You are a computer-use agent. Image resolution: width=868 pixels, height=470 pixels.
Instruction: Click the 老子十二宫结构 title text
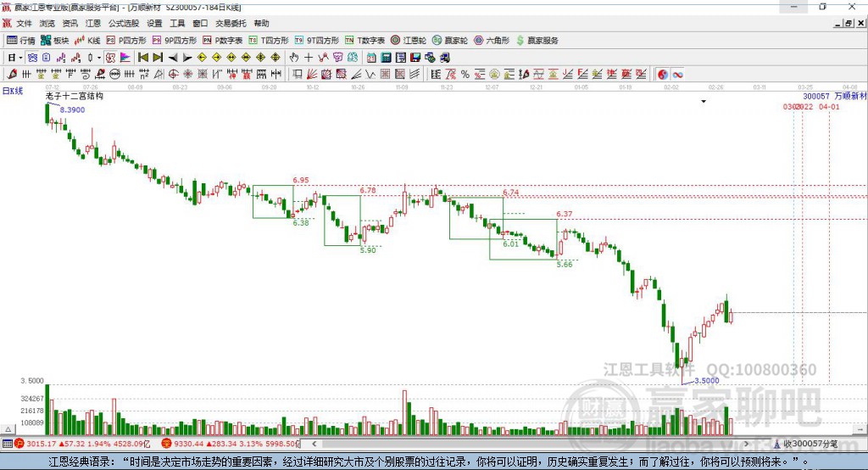[75, 96]
